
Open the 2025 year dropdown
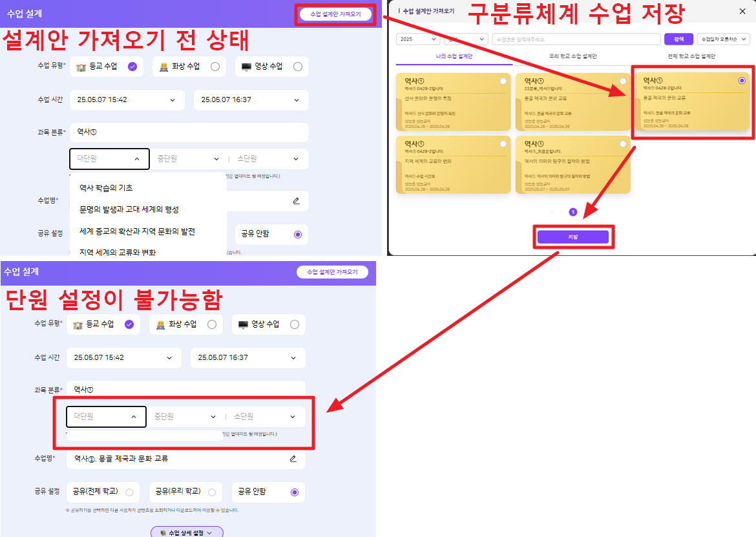pos(417,39)
